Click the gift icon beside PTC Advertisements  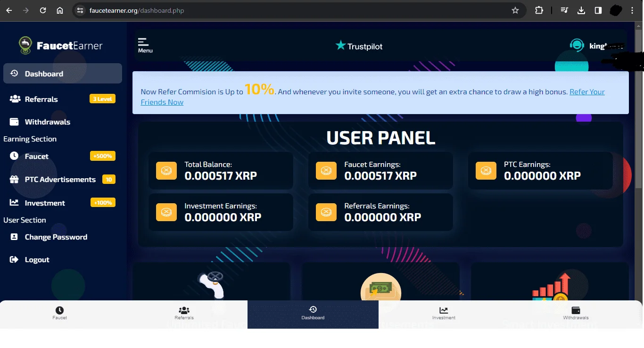coord(15,179)
